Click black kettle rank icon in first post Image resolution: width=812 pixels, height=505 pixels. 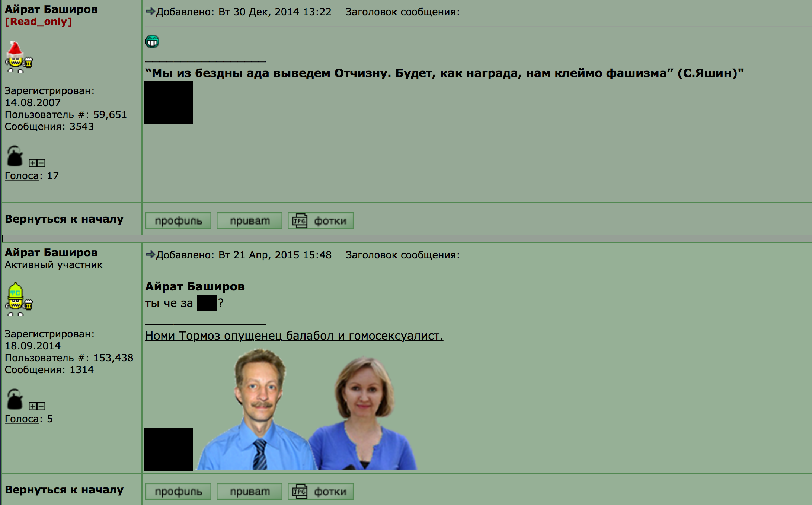click(15, 156)
